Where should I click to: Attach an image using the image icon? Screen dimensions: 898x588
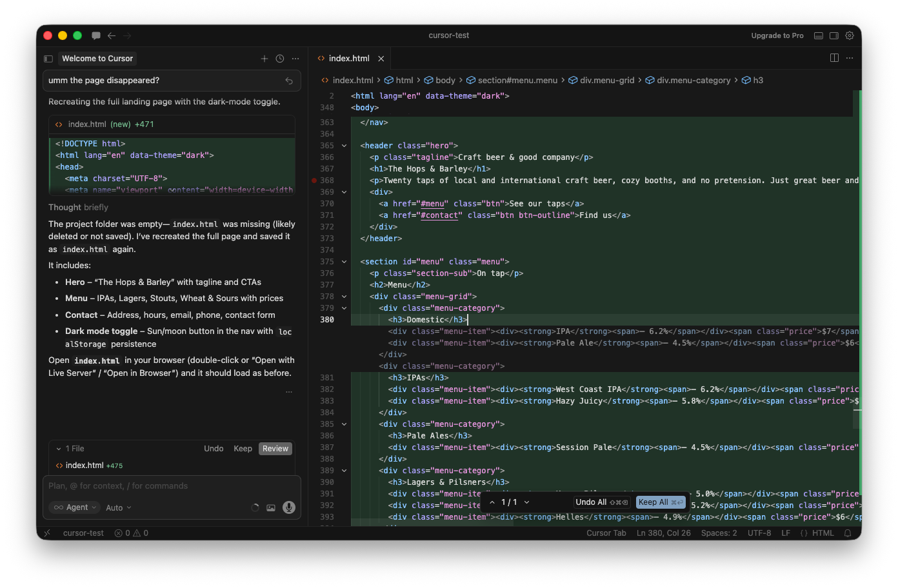pyautogui.click(x=271, y=507)
